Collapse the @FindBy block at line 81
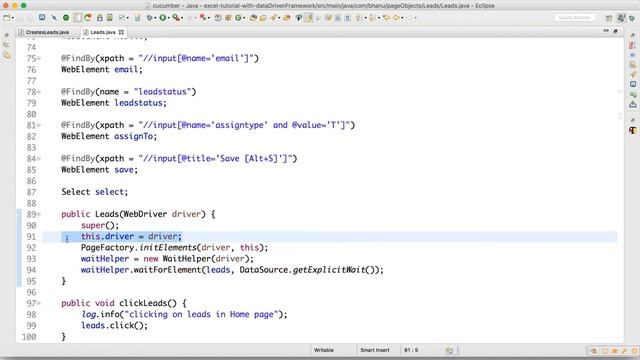Image resolution: width=640 pixels, height=360 pixels. point(39,125)
